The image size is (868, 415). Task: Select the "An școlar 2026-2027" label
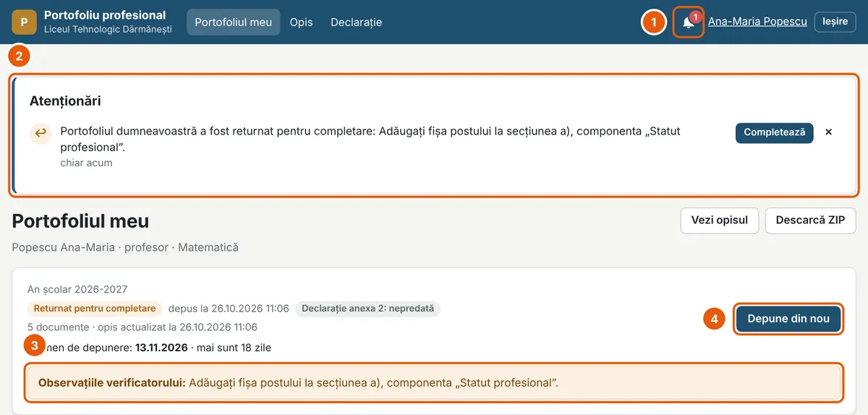pos(77,289)
